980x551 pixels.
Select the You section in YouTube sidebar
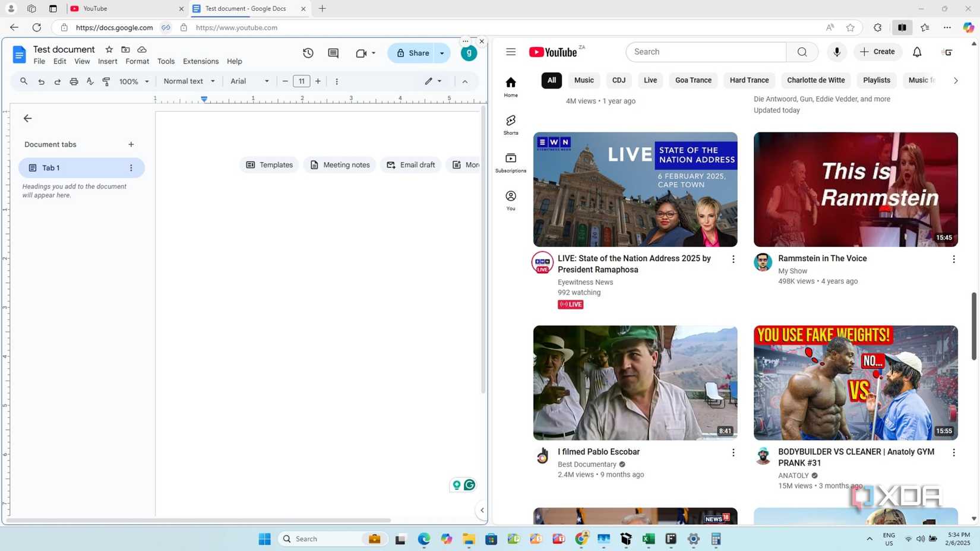click(x=510, y=199)
